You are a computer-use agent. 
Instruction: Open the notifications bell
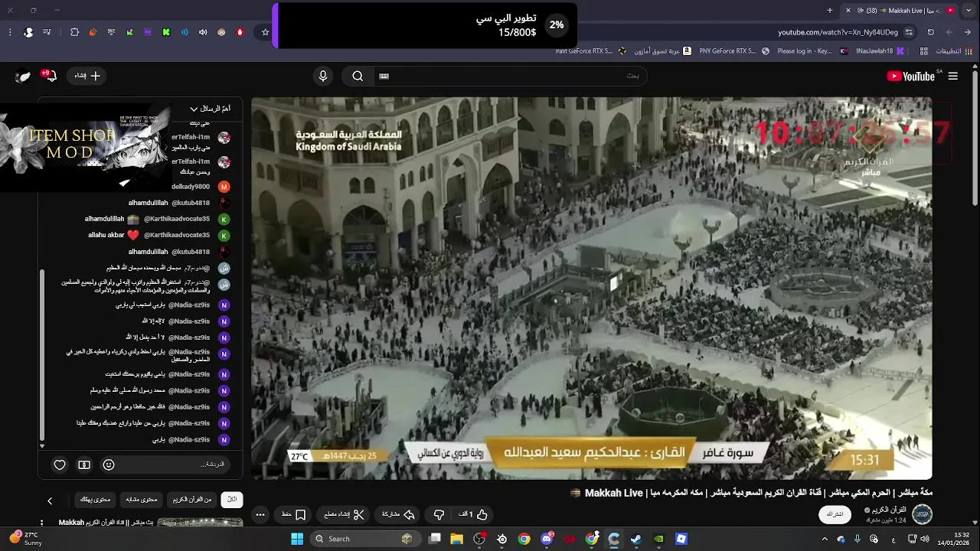[x=50, y=76]
